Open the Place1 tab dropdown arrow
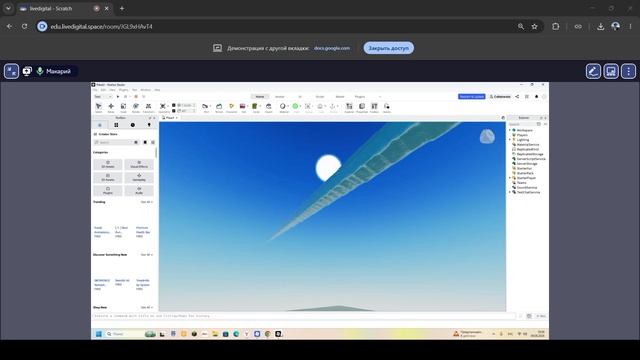 [177, 118]
